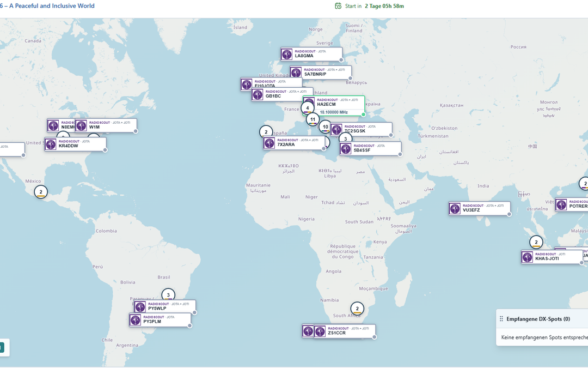Viewport: 588px width, 368px height.
Task: Expand the 2-station cluster above KHAS-JOTI
Action: 536,242
